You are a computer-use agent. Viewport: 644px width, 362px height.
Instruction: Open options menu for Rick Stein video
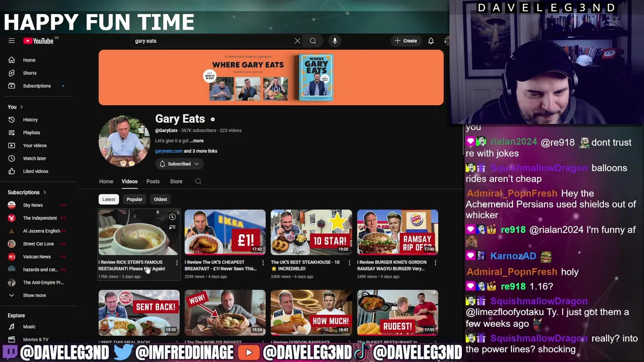[x=177, y=262]
